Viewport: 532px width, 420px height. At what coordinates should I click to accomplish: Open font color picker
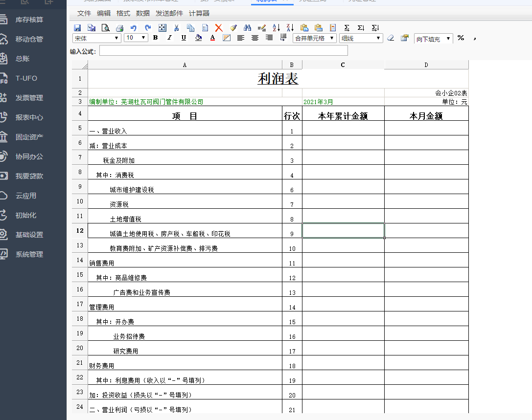[x=212, y=38]
